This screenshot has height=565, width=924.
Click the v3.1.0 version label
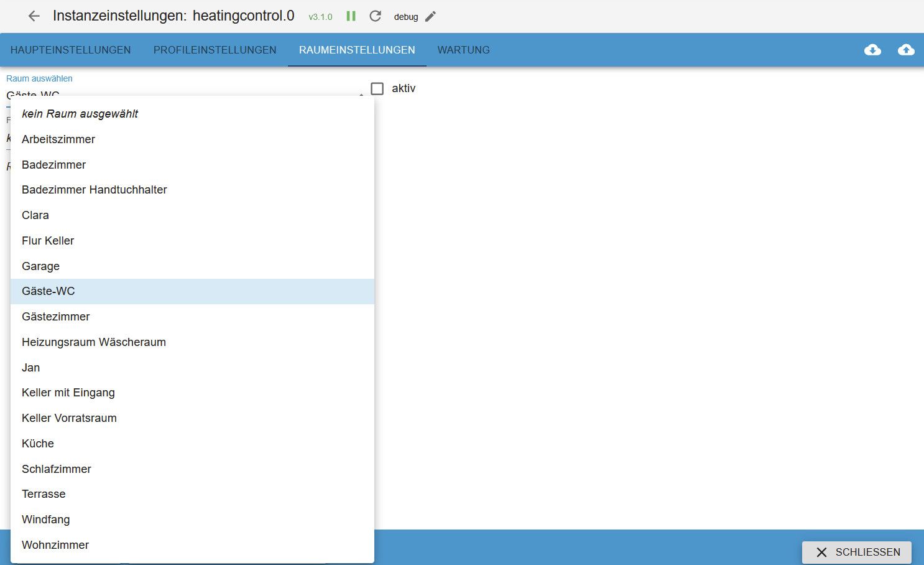[320, 17]
